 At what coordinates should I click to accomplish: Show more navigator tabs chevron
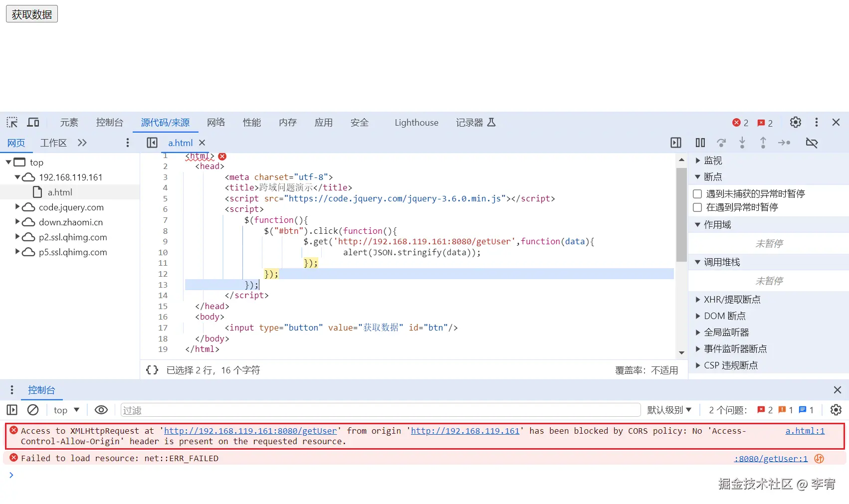click(82, 143)
